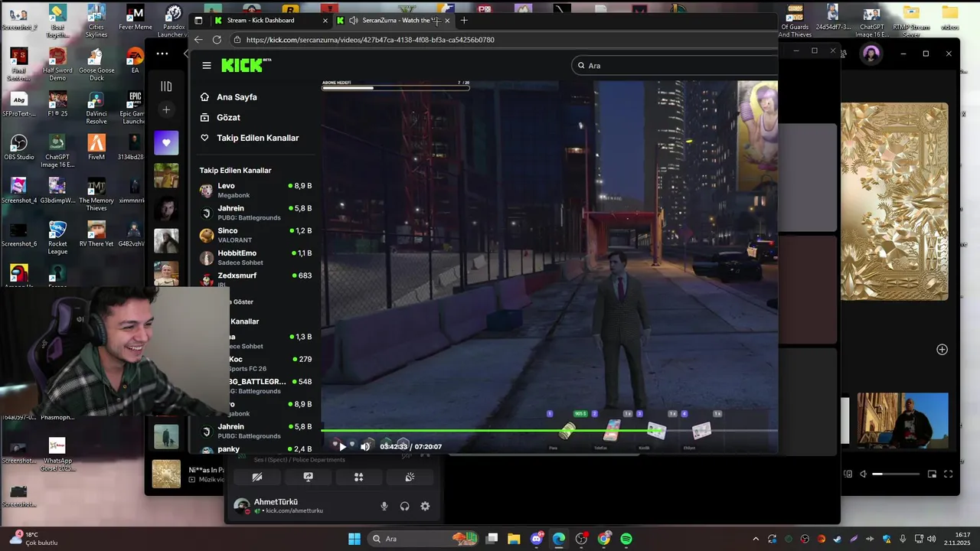Open Spotify from taskbar
The image size is (980, 551).
[626, 539]
